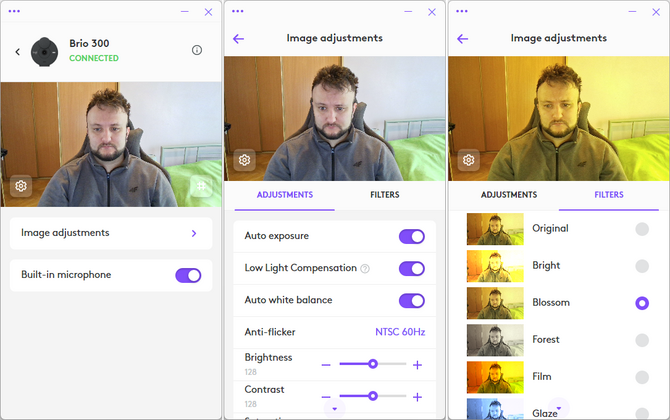Viewport: 670px width, 420px height.
Task: Select Original filter radio button
Action: (x=642, y=229)
